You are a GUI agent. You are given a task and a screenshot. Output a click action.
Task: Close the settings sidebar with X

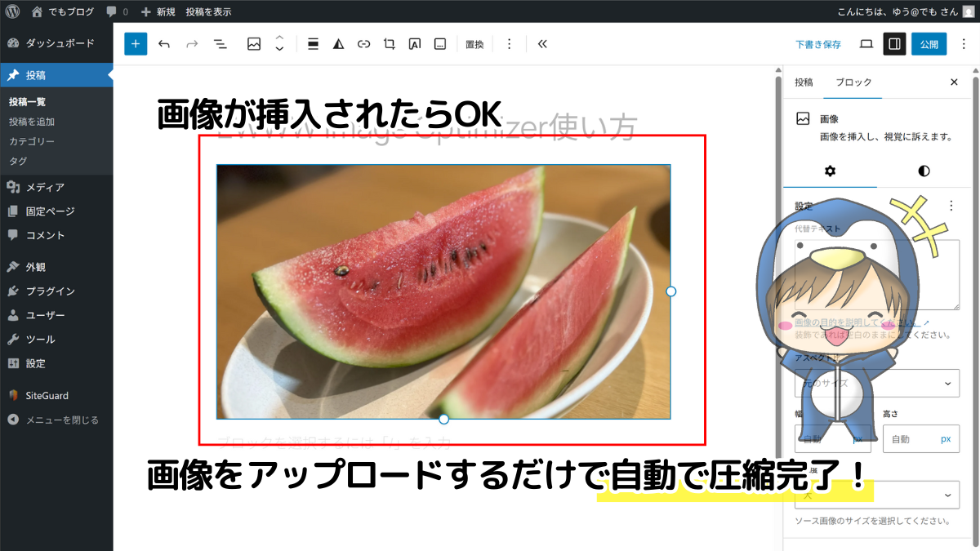tap(954, 82)
